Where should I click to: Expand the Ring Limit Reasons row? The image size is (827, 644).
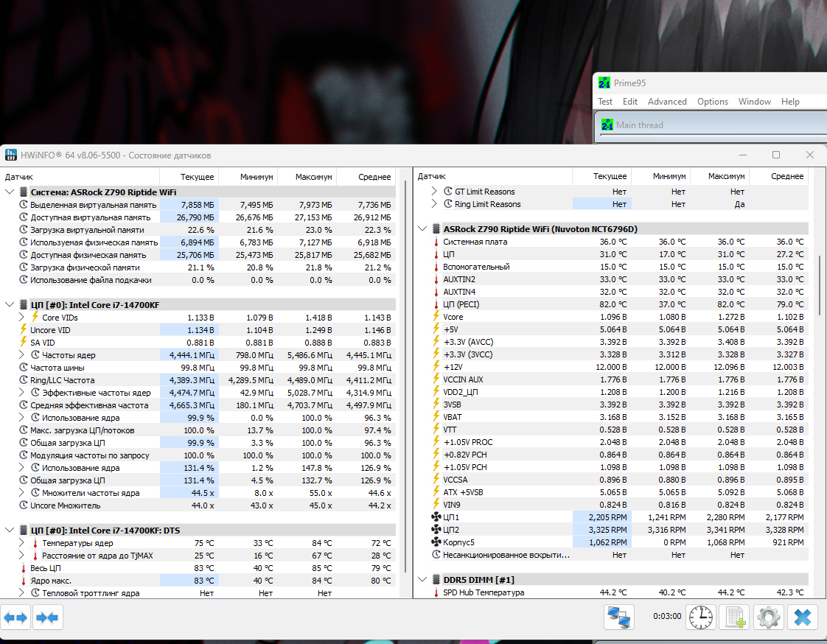coord(434,203)
